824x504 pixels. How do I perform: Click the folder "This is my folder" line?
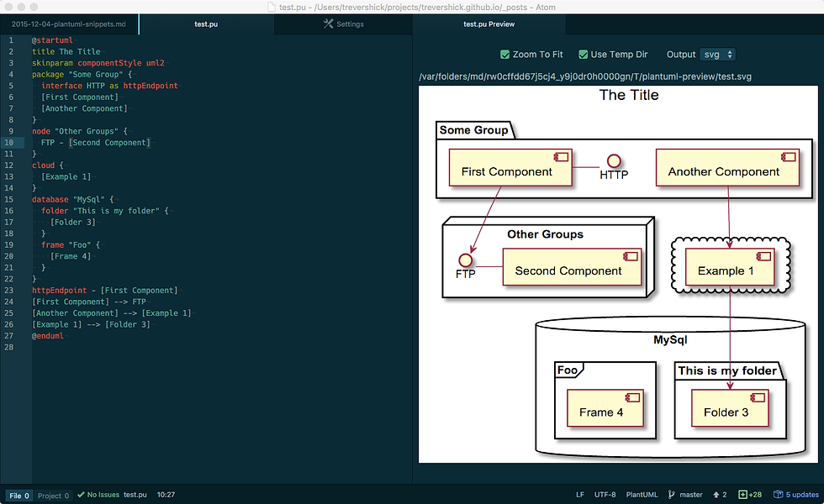(104, 211)
